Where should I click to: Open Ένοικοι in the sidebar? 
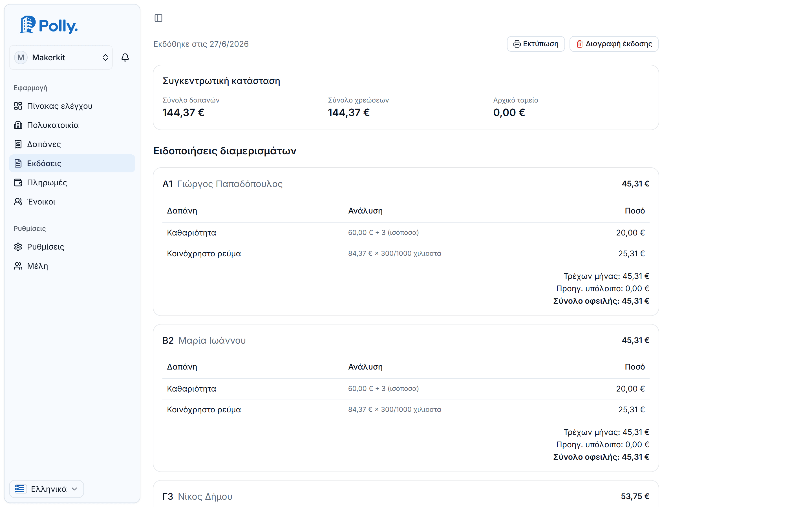coord(72,201)
